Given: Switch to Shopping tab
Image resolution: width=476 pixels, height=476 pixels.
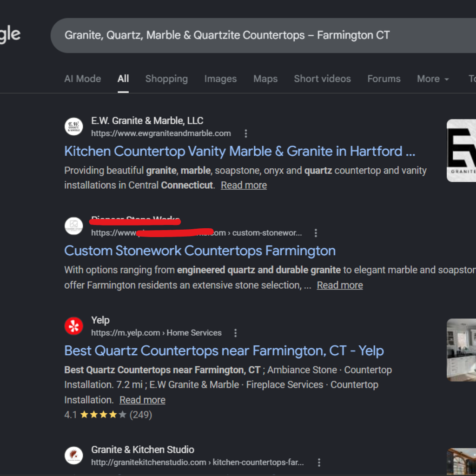Looking at the screenshot, I should coord(166,79).
